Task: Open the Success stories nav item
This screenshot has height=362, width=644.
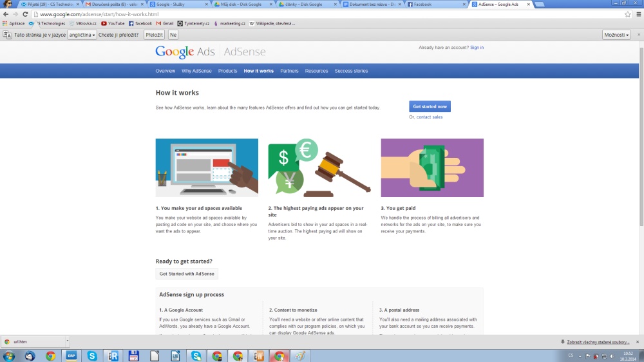Action: click(x=351, y=71)
